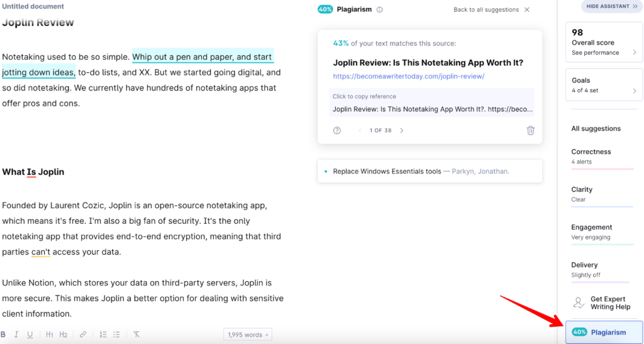Open the becomeawritertoday.com source link
The height and width of the screenshot is (344, 644).
click(409, 76)
